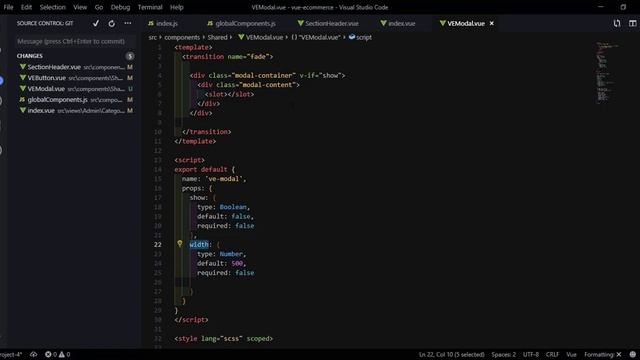640x360 pixels.
Task: Click the text 'Boolean' on line 18
Action: (x=233, y=207)
